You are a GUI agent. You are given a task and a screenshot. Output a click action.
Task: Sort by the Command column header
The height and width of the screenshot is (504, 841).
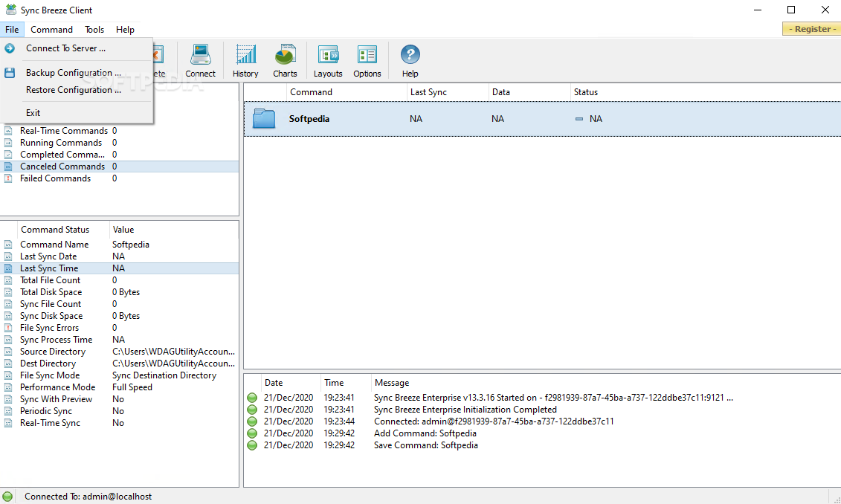(347, 92)
